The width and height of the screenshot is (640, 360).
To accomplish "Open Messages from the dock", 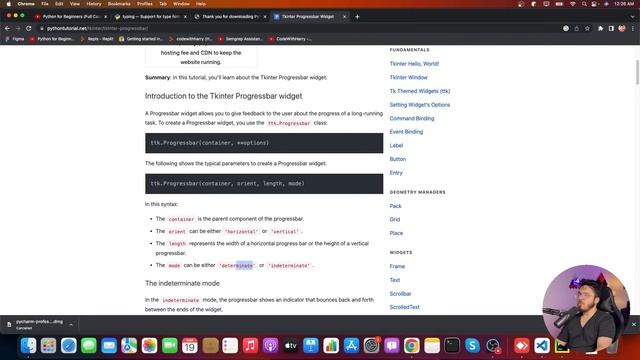I will pyautogui.click(x=89, y=346).
